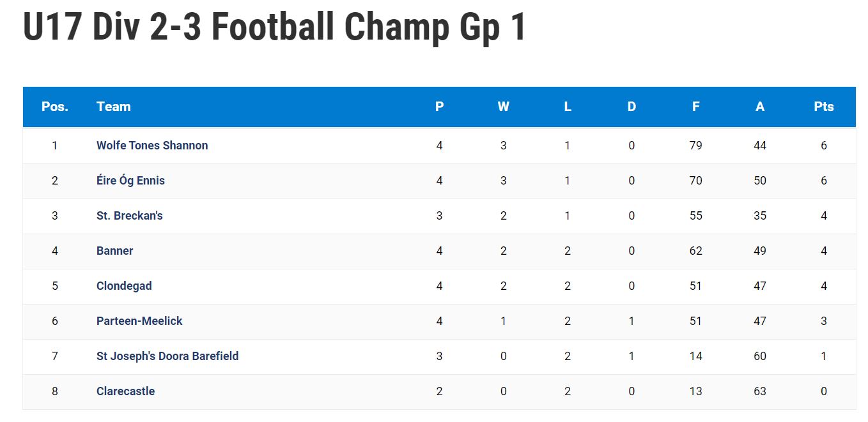Click the P (played) column header
868x422 pixels.
point(439,107)
